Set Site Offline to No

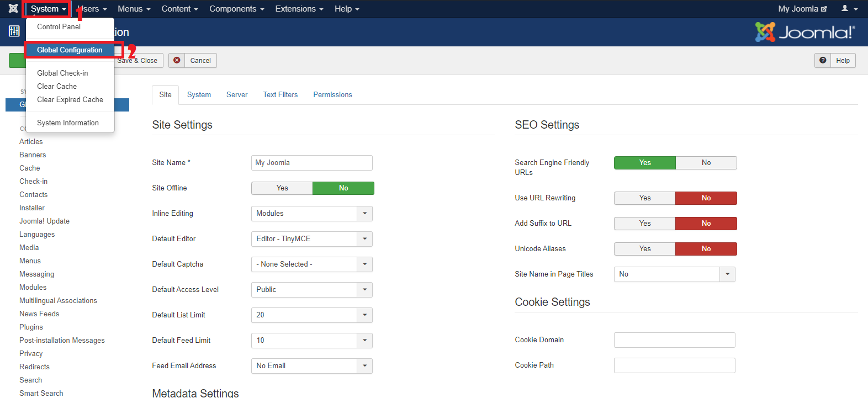coord(343,188)
